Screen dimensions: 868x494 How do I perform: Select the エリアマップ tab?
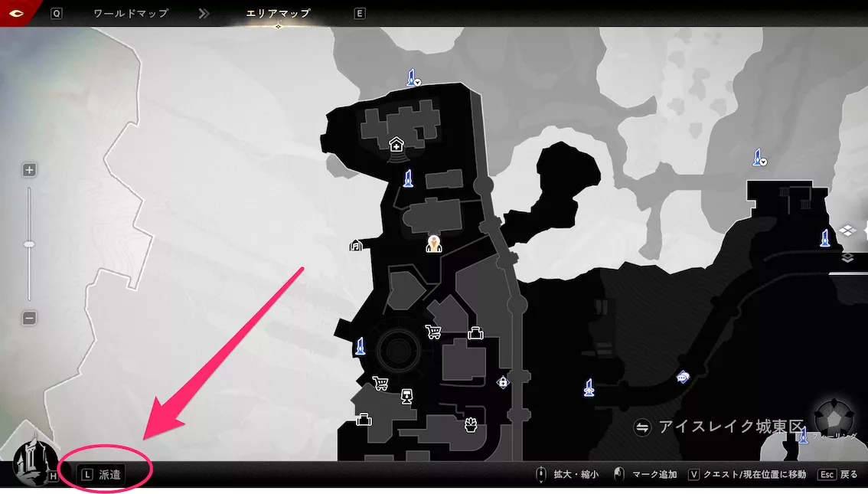[278, 14]
